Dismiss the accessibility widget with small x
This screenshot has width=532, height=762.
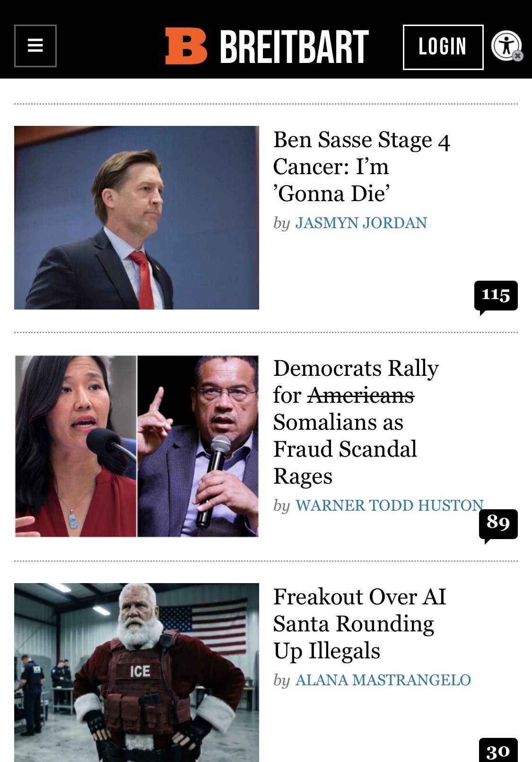click(x=518, y=56)
